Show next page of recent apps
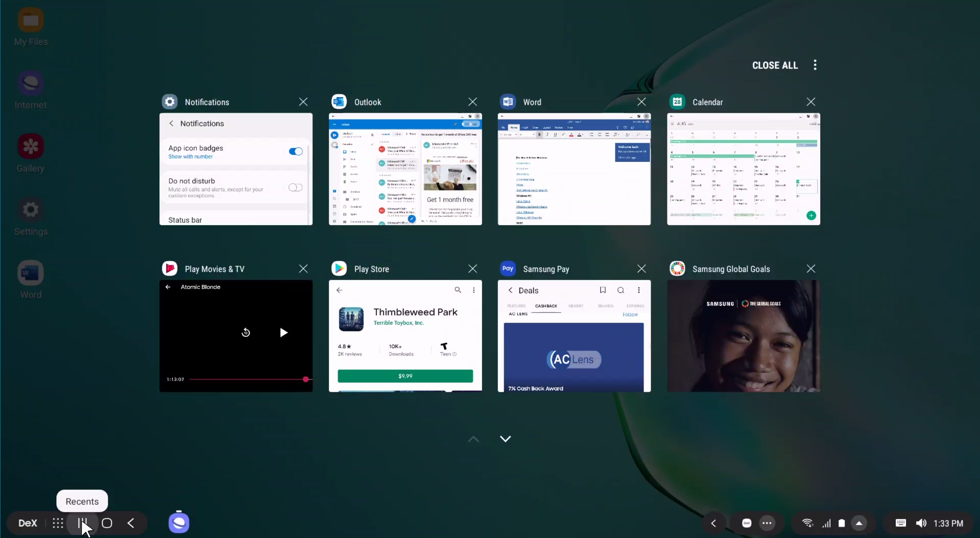Viewport: 980px width, 538px height. (505, 439)
